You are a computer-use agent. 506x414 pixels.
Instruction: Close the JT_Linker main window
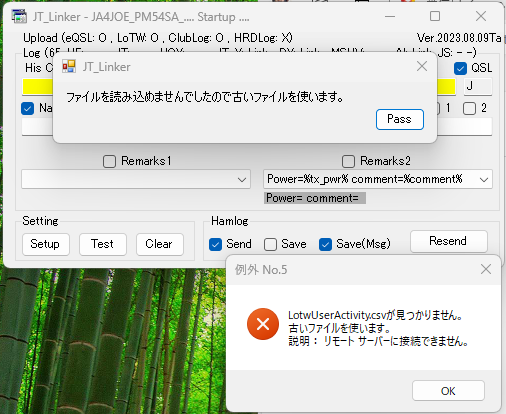pyautogui.click(x=481, y=16)
